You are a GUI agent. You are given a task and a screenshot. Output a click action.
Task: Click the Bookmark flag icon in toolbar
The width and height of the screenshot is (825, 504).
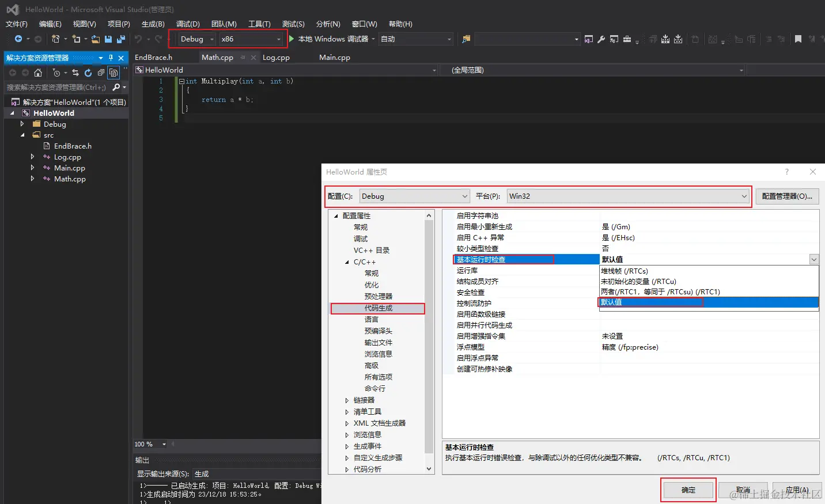click(x=798, y=39)
